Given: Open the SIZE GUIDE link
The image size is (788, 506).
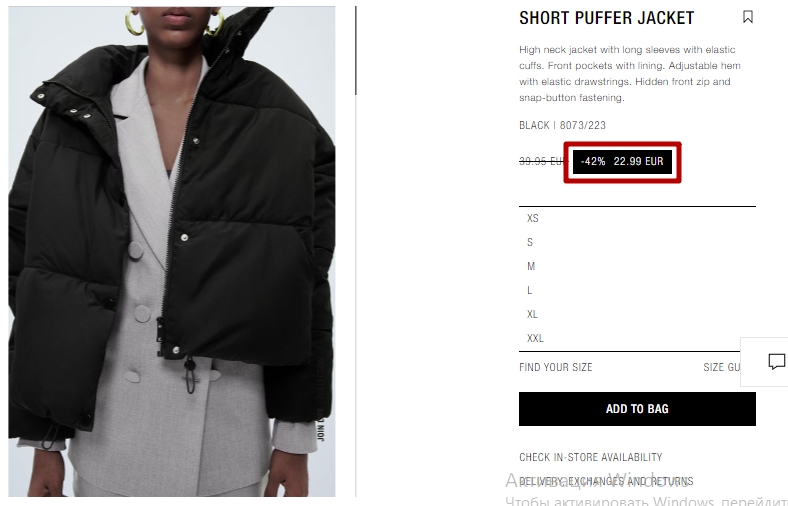Looking at the screenshot, I should click(x=722, y=367).
